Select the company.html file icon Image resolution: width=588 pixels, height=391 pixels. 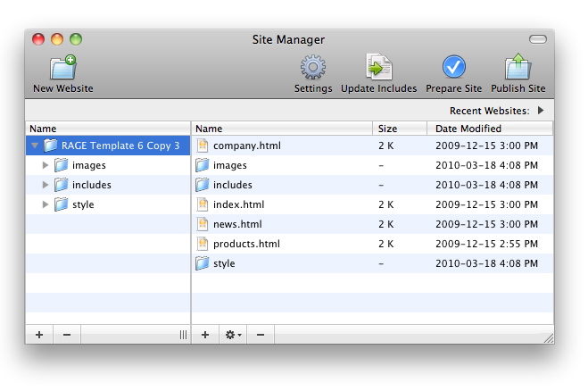[x=203, y=146]
